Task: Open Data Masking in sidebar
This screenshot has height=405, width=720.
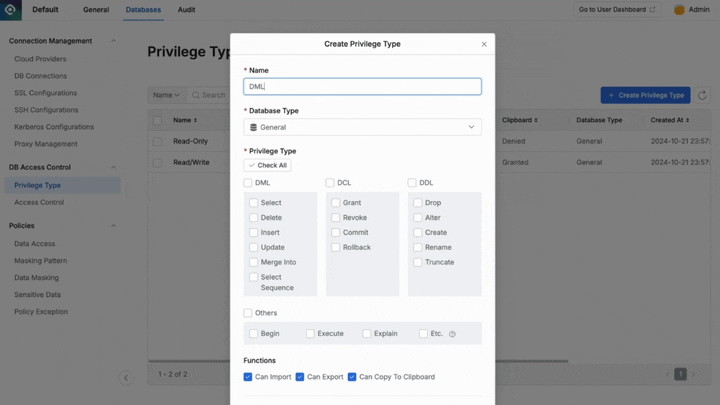Action: 36,277
